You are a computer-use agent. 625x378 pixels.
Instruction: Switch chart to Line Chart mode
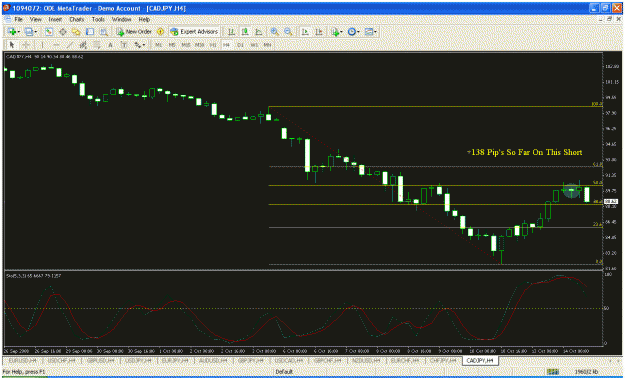coord(259,32)
